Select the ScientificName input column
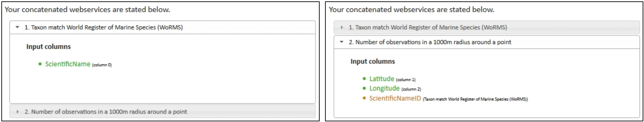 68,64
